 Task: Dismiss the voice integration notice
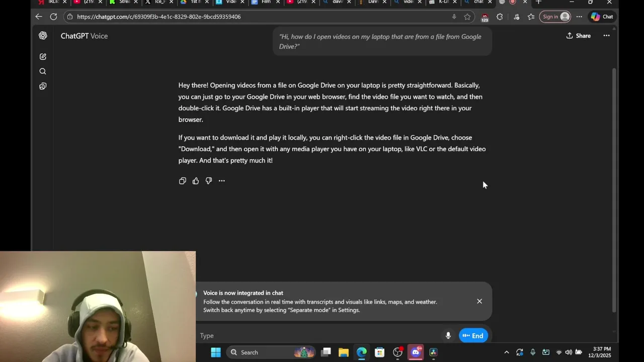click(x=479, y=301)
